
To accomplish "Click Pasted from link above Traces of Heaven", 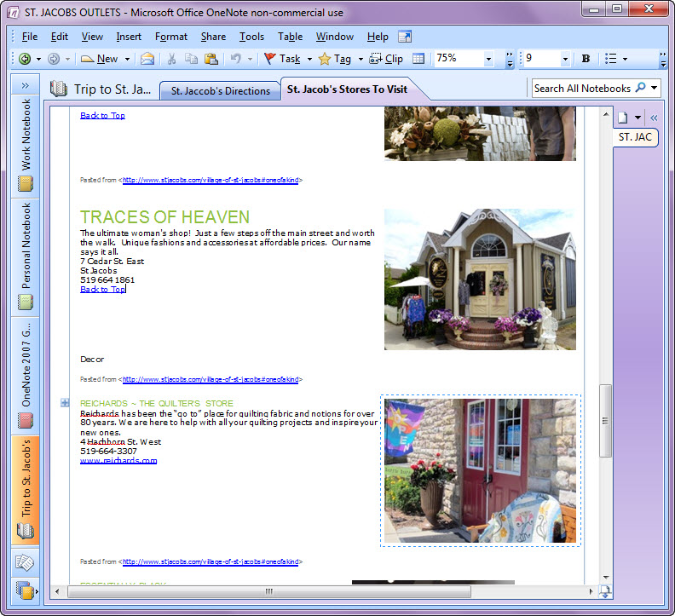I will (211, 181).
